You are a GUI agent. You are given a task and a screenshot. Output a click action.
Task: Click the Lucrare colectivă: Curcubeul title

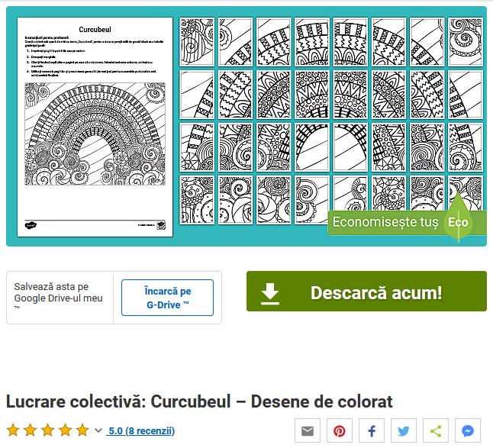(x=199, y=401)
